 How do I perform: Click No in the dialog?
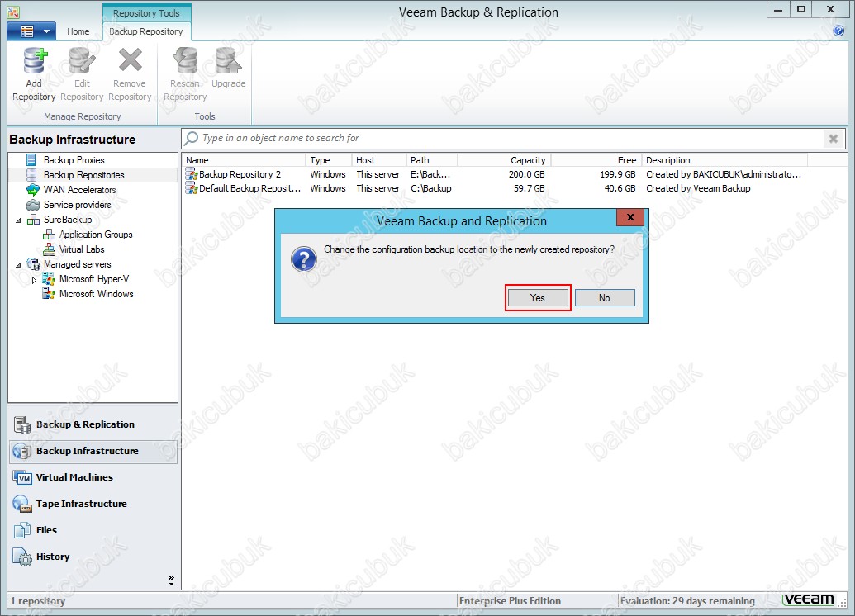[x=605, y=297]
